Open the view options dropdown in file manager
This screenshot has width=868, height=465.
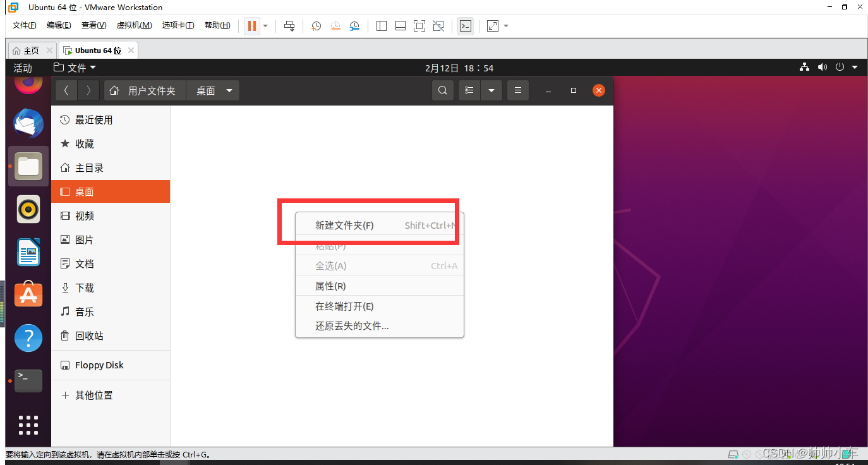491,90
